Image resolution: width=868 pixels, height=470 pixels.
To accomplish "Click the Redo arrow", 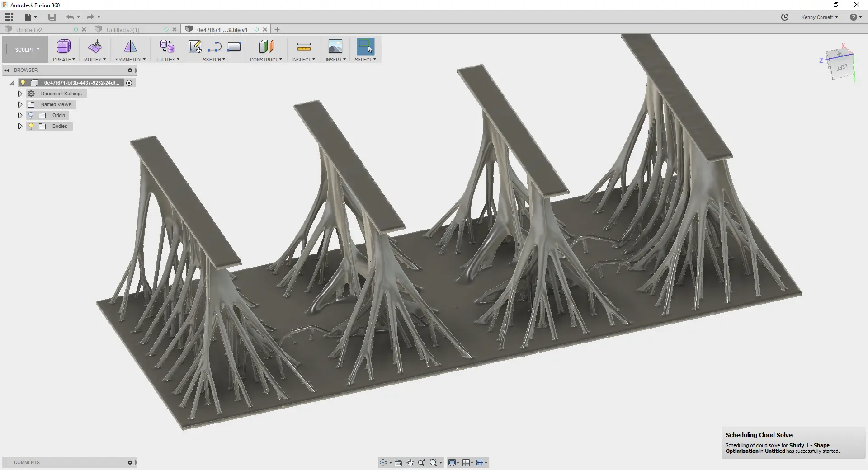I will click(x=90, y=17).
